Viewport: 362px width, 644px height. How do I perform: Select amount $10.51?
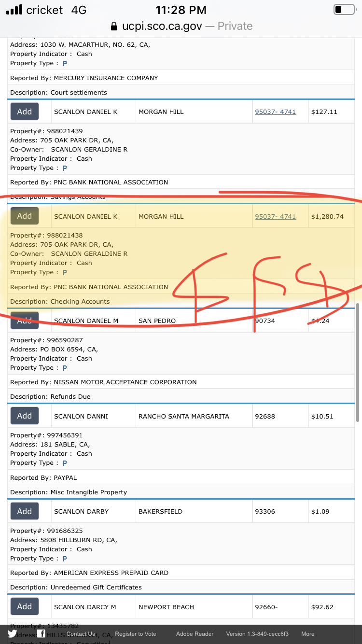pyautogui.click(x=322, y=416)
